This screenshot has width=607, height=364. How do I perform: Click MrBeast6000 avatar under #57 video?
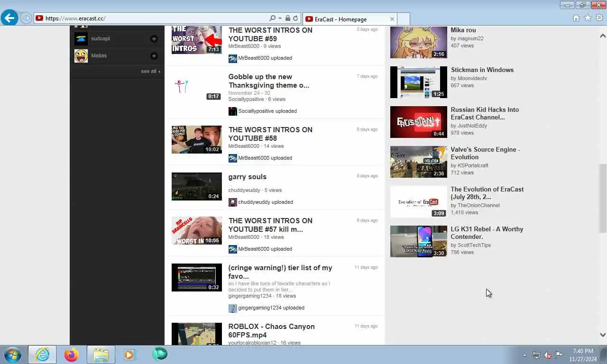(232, 249)
